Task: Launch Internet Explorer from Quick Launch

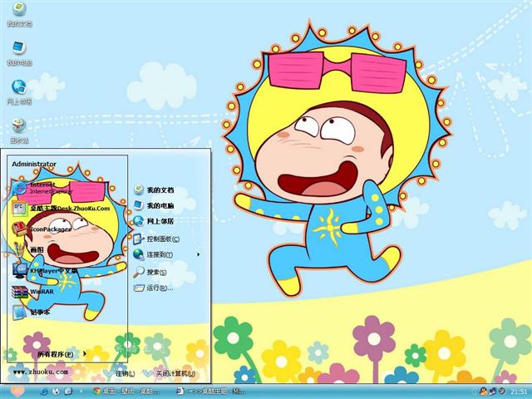Action: [x=43, y=392]
